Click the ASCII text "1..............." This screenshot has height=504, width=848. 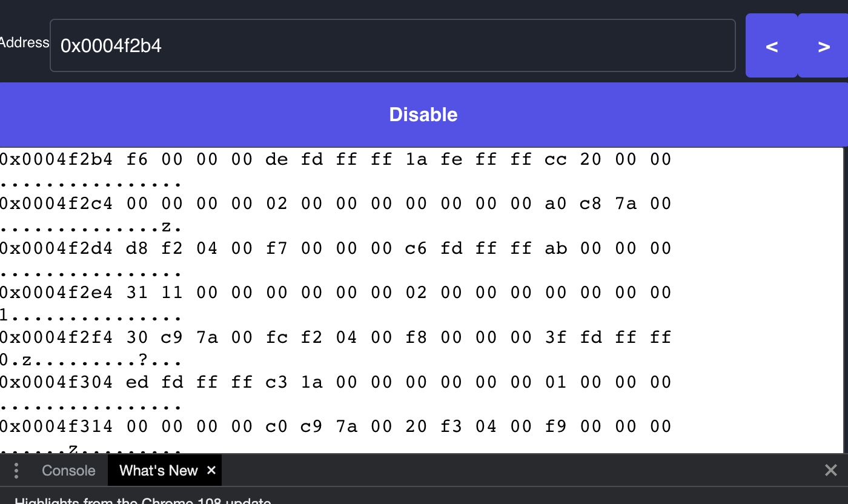(x=91, y=316)
